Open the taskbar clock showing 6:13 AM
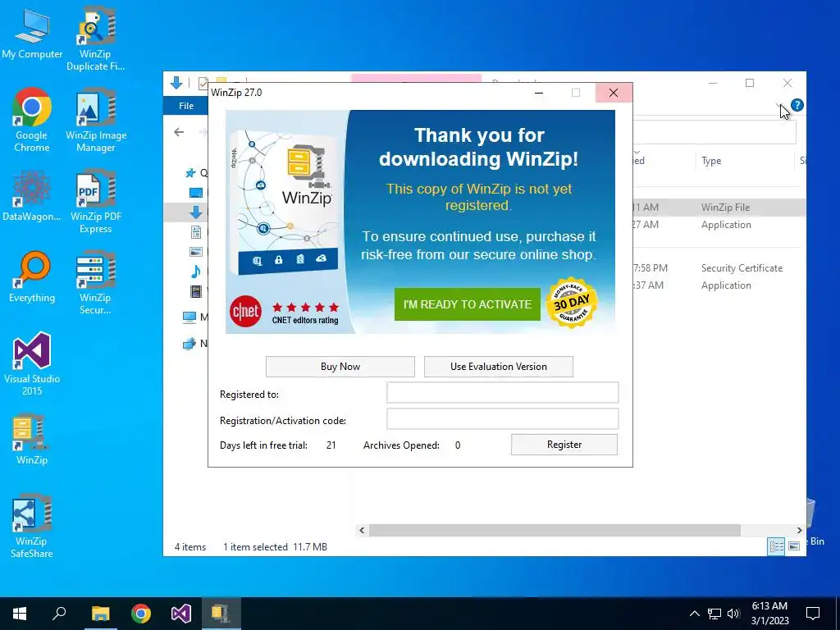Screen dimensions: 840x630 tap(769, 614)
